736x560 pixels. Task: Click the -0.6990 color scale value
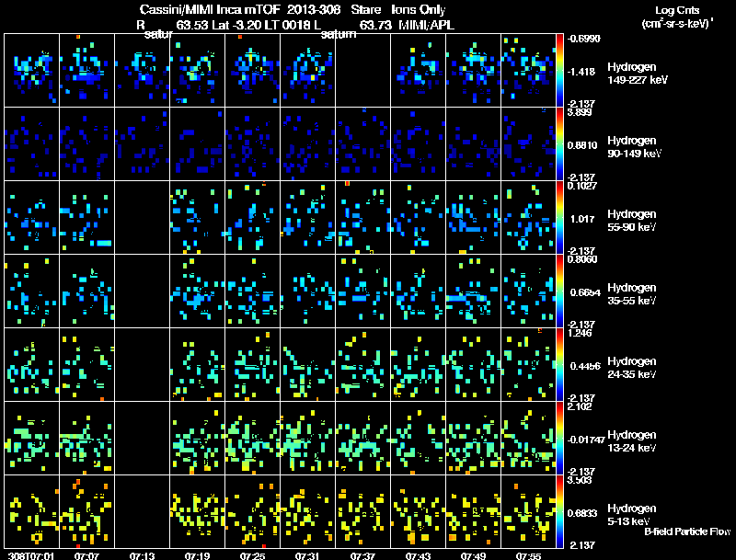(x=583, y=39)
